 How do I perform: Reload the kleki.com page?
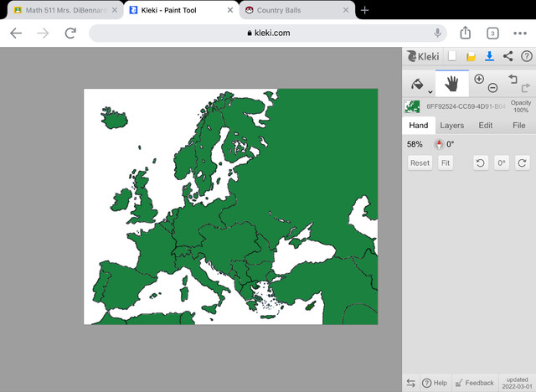click(70, 34)
